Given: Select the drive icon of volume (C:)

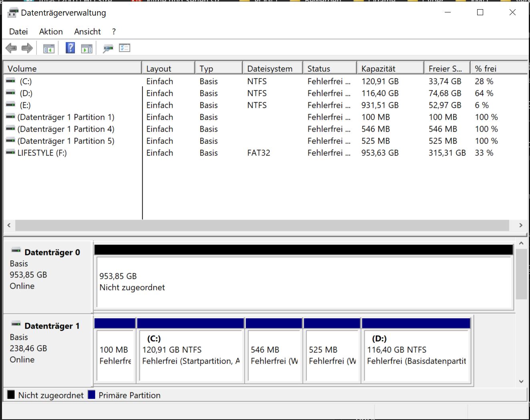Looking at the screenshot, I should [x=11, y=81].
